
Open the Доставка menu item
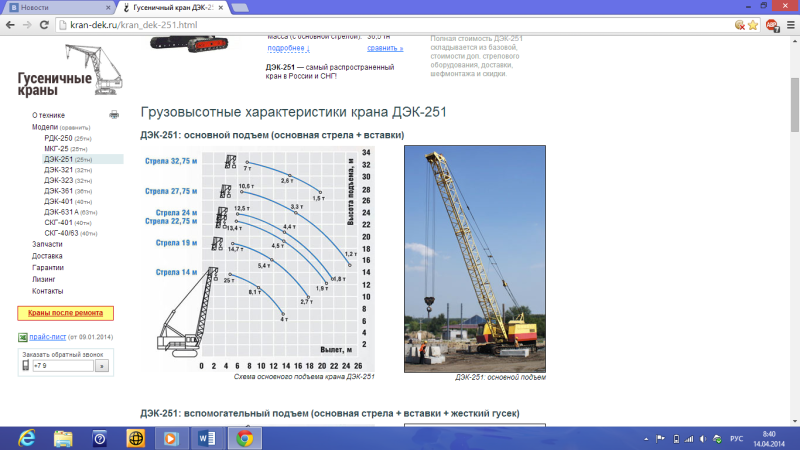click(47, 256)
